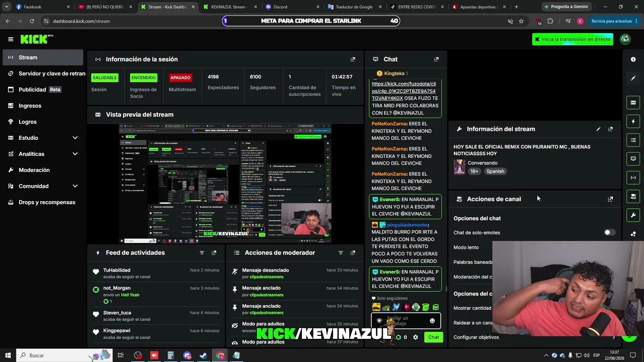Switch to the Facebook browser tab
Screen dimensions: 644x362
click(x=43, y=7)
